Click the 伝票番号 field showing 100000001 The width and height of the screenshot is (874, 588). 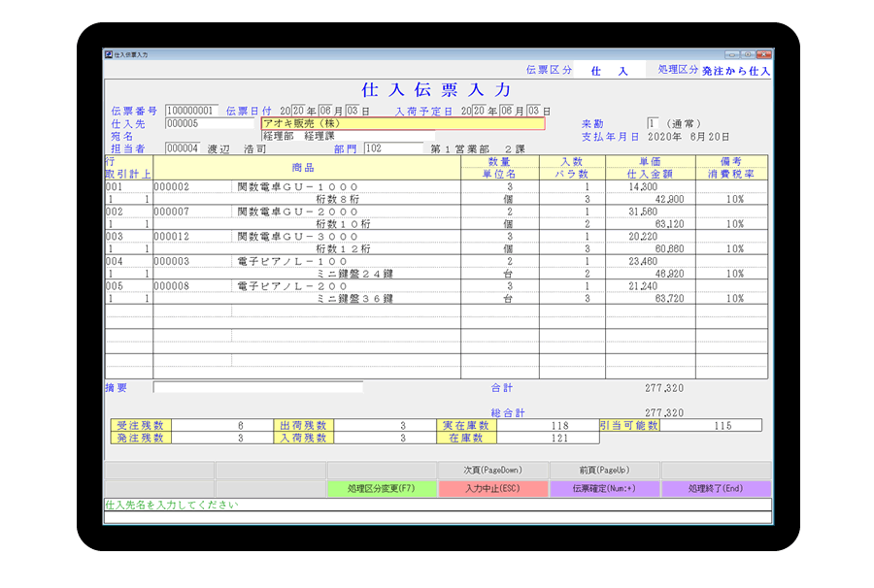(x=192, y=111)
